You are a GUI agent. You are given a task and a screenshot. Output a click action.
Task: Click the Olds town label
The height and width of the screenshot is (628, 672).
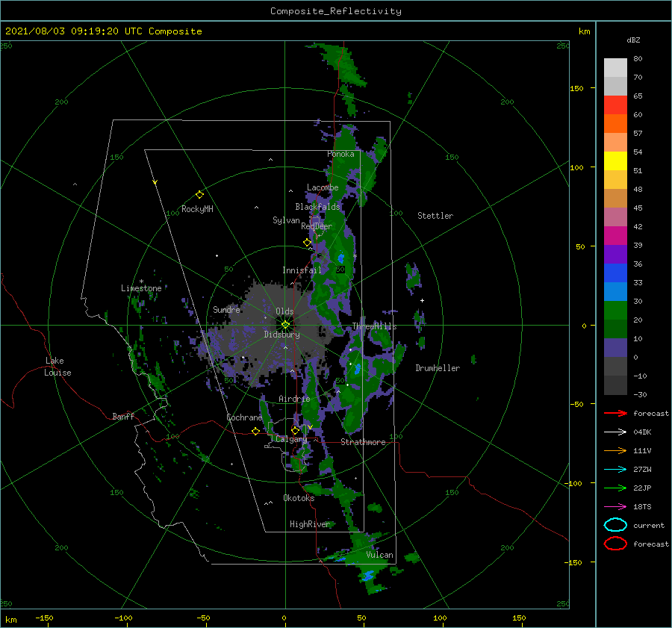(x=284, y=311)
